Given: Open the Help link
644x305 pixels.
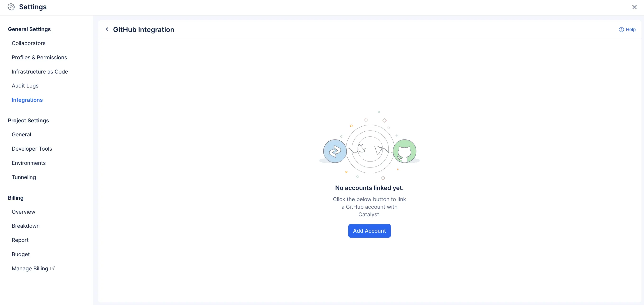Looking at the screenshot, I should [627, 29].
